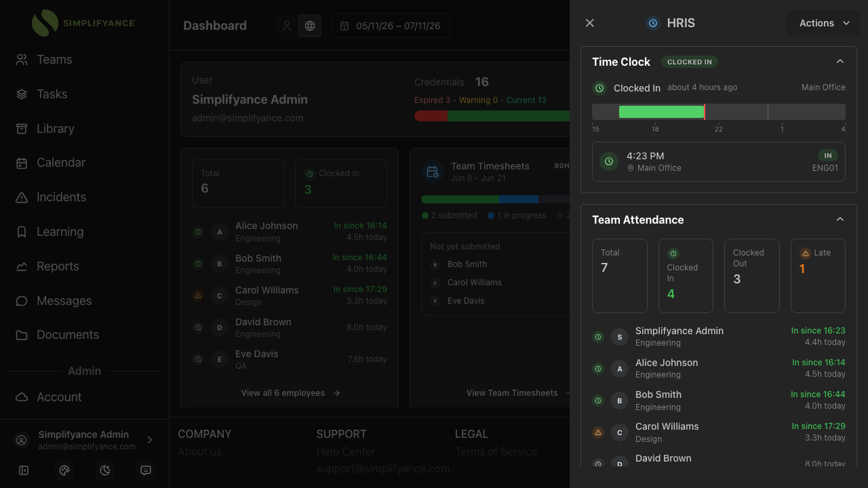This screenshot has width=868, height=488.
Task: Click the HRIS clock icon in header
Action: (653, 23)
